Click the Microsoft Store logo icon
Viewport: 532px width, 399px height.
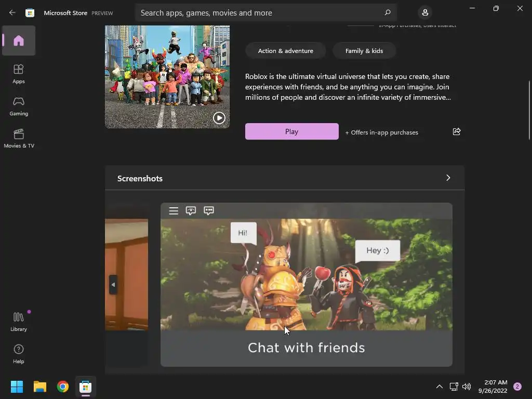(30, 13)
